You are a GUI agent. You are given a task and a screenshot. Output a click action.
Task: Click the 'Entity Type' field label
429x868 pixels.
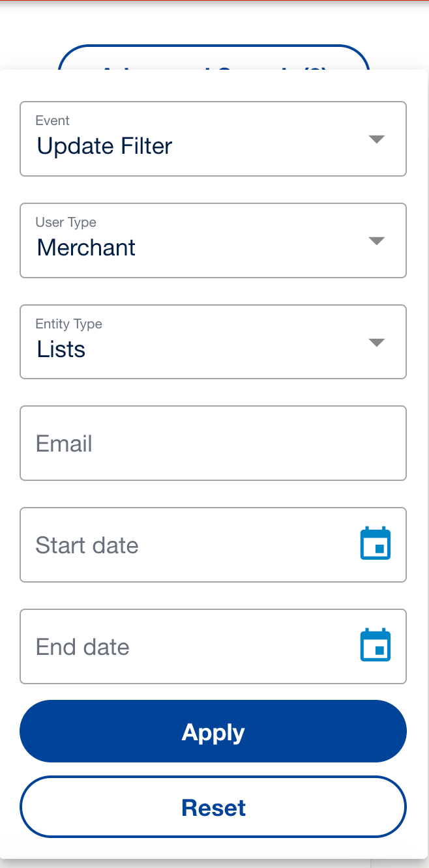(68, 324)
